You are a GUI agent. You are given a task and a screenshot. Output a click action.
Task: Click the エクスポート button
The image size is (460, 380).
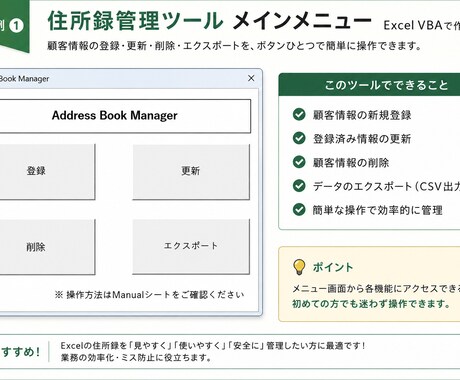point(191,247)
